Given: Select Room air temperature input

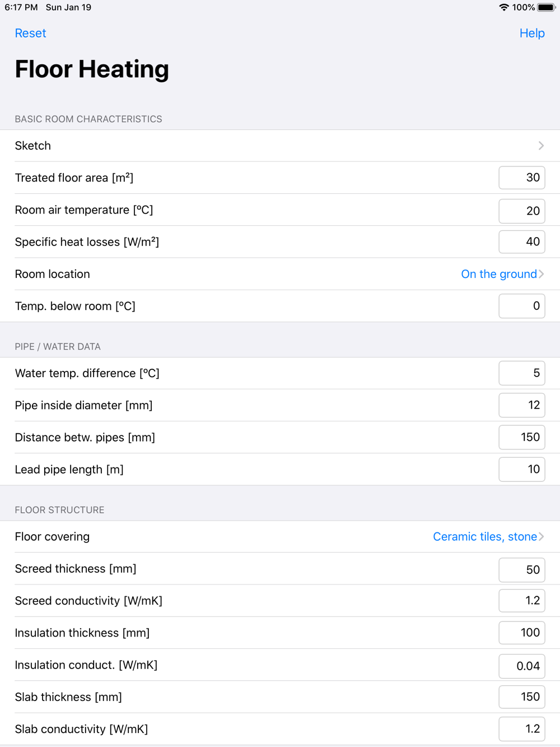Looking at the screenshot, I should [x=521, y=211].
